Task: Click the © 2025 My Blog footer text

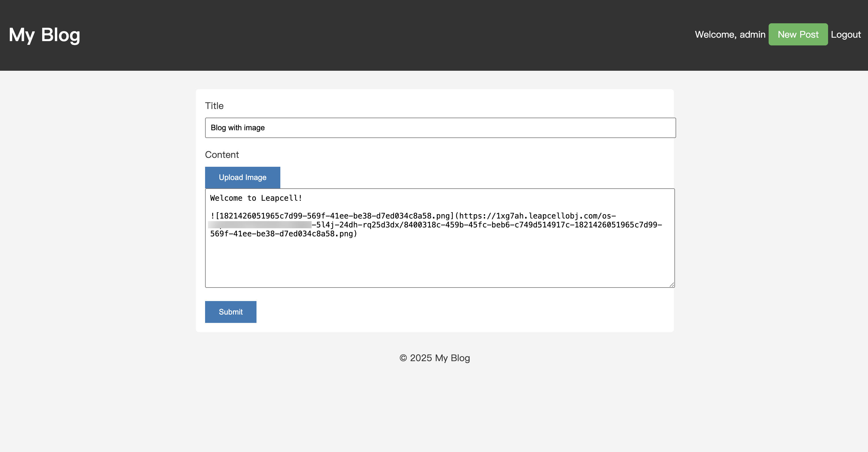Action: coord(434,358)
